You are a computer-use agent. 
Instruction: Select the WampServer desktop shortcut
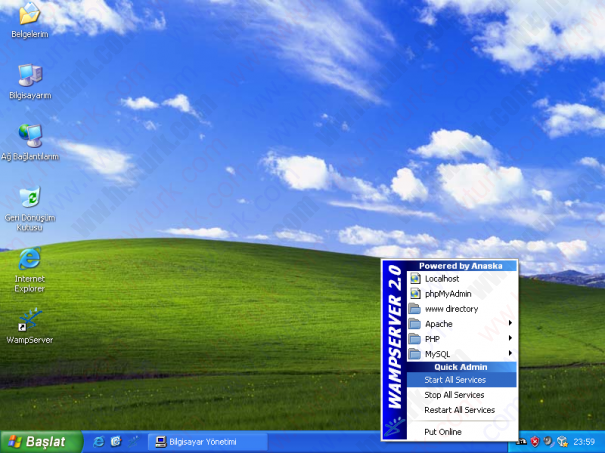pos(30,326)
